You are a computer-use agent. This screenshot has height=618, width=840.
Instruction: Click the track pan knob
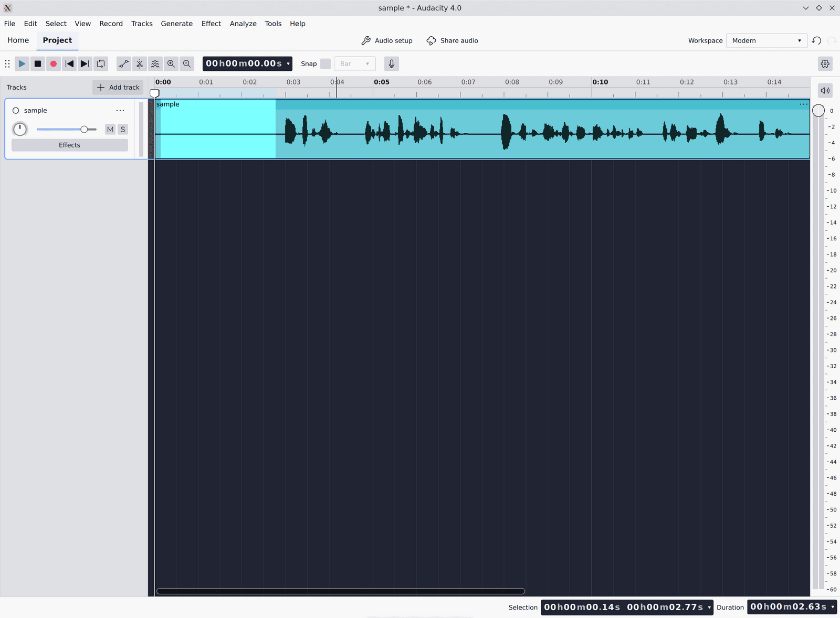click(x=20, y=129)
